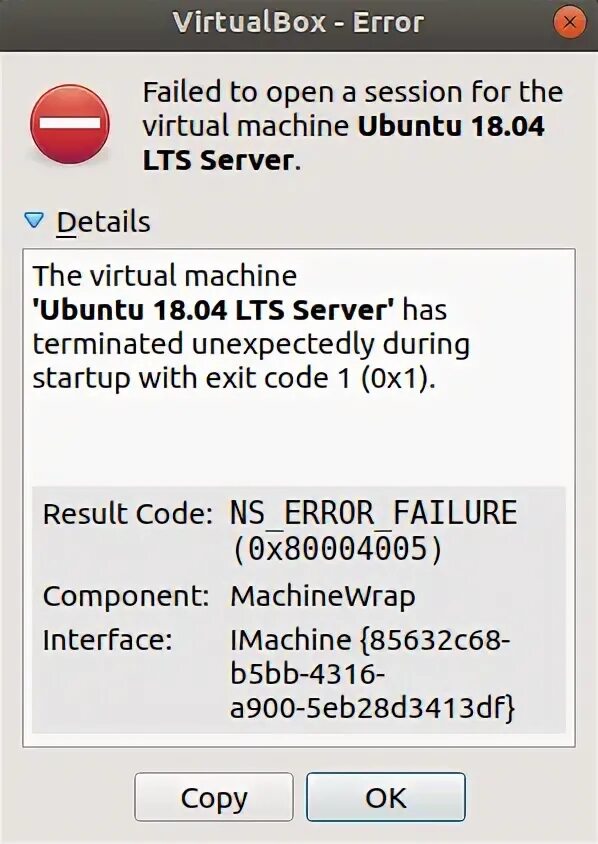Click the VirtualBox - Error title bar
Screen dimensions: 598x844
coord(299,23)
